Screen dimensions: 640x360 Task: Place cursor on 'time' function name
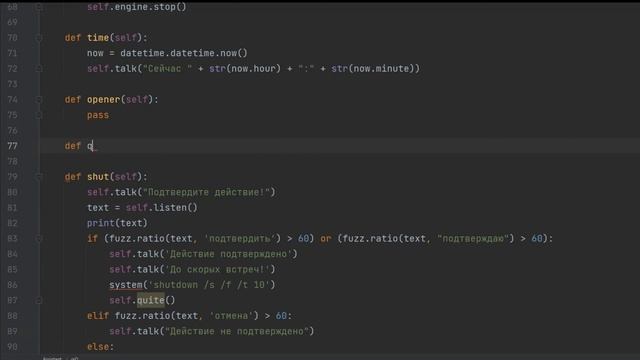click(98, 38)
